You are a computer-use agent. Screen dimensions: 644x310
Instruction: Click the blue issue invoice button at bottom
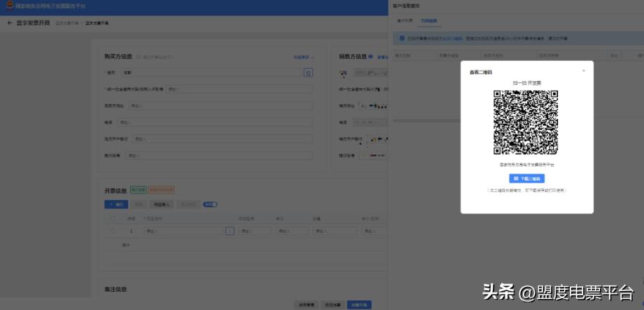pyautogui.click(x=359, y=305)
